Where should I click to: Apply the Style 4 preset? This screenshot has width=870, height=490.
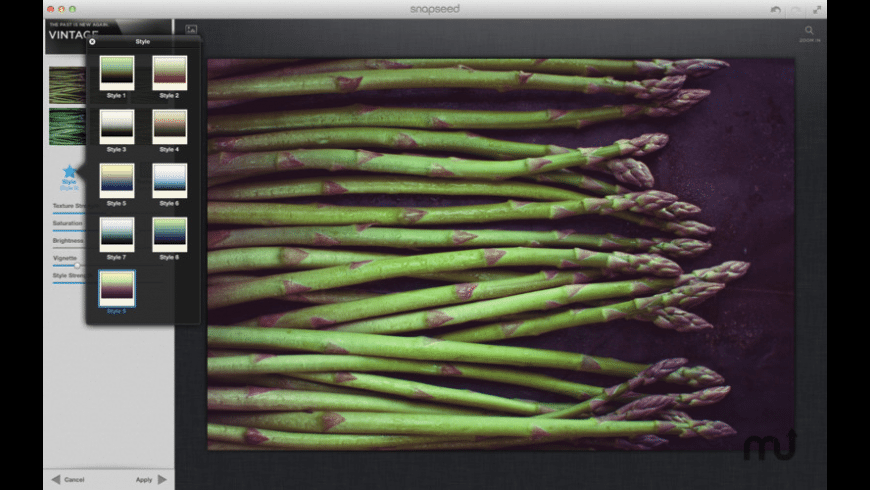169,127
